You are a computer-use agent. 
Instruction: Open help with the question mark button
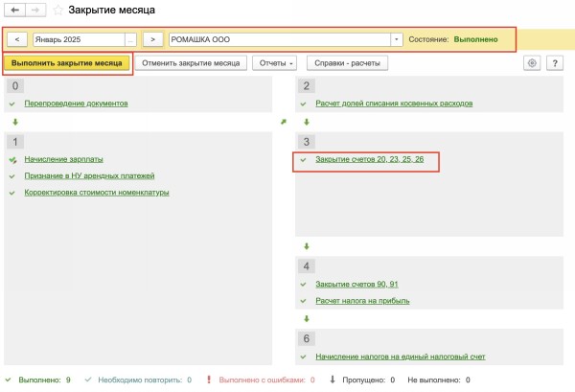554,63
